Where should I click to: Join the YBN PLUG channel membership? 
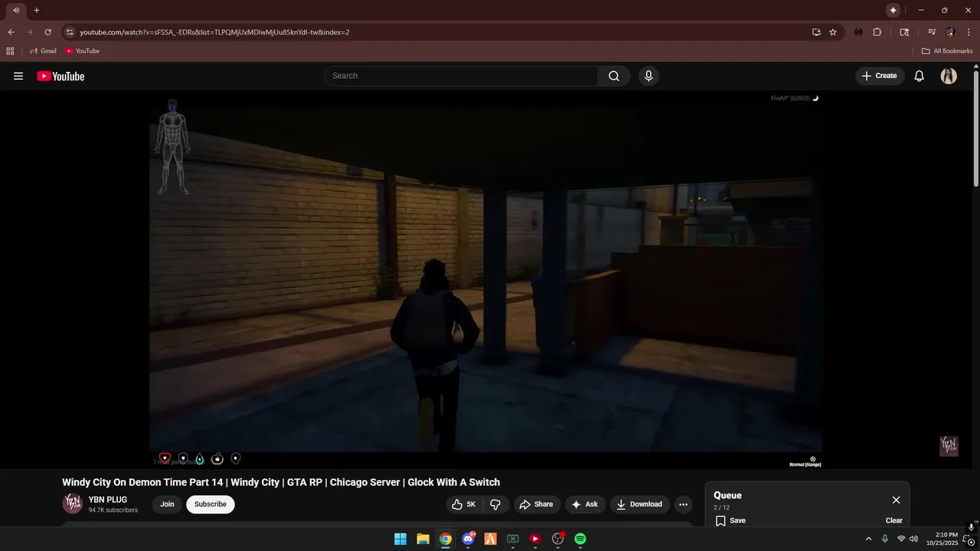167,504
